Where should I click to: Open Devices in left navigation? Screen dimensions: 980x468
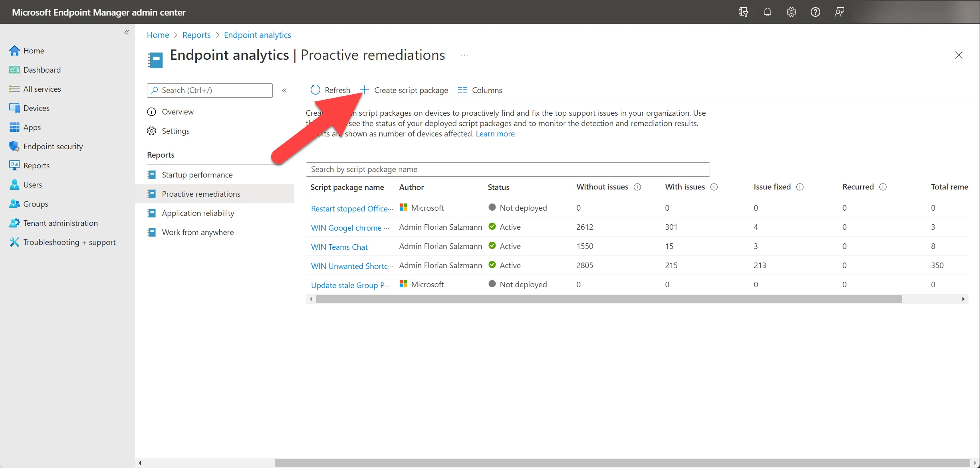point(36,108)
